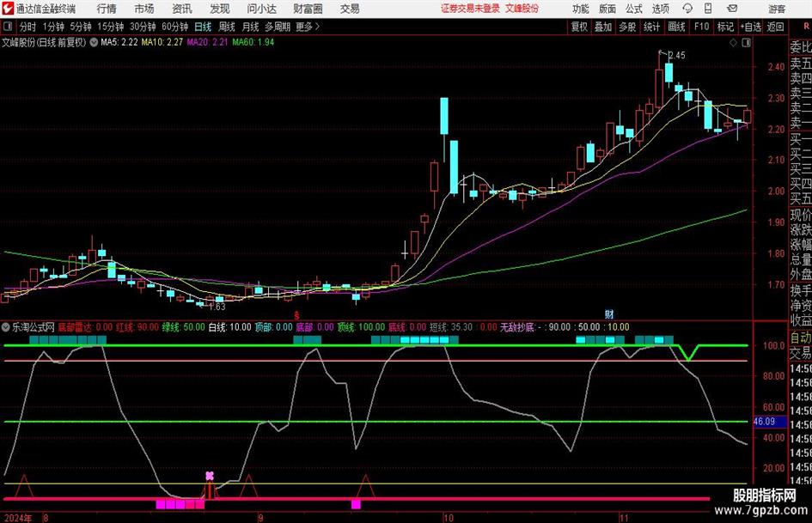812x523 pixels.
Task: Switch to the 60分钟 period tab
Action: pyautogui.click(x=174, y=27)
